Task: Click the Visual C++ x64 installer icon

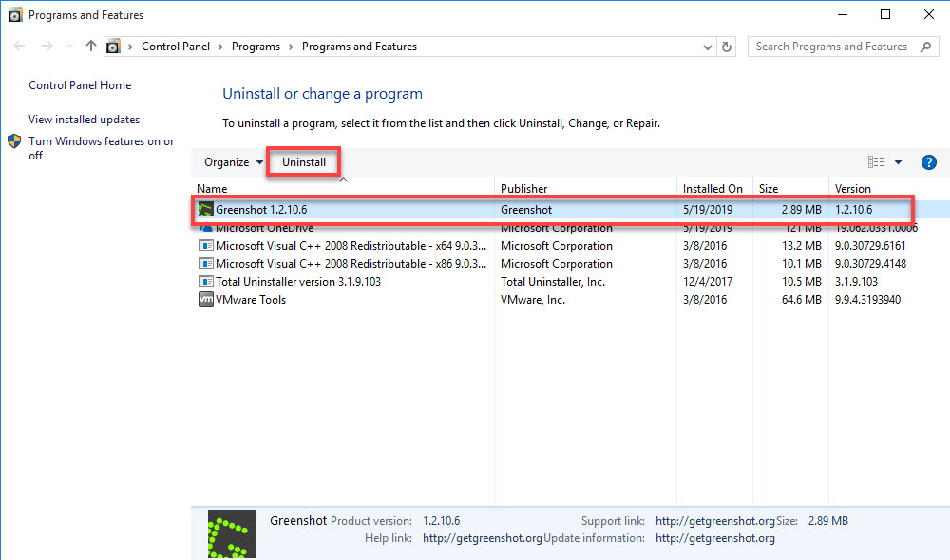Action: tap(206, 246)
